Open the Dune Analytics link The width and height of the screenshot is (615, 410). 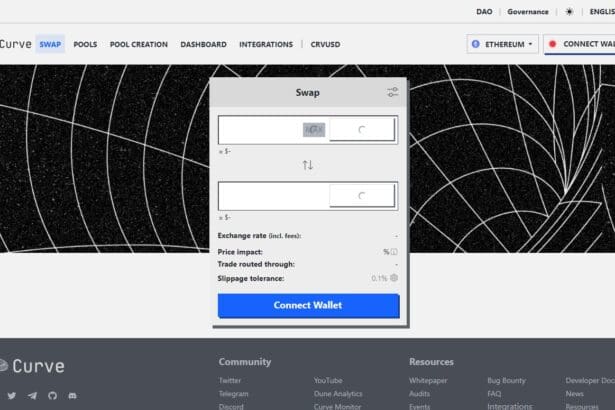pos(338,394)
